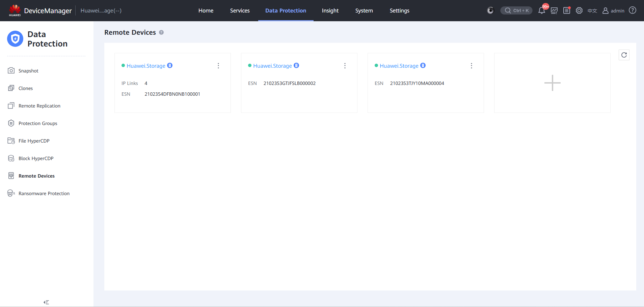Click the Ctrl+K search box
Viewport: 644px width, 307px height.
(516, 10)
